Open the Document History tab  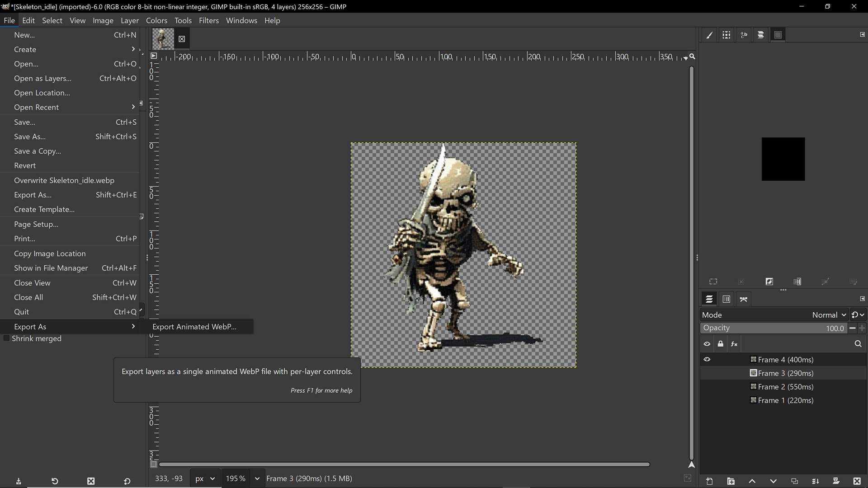(x=761, y=35)
